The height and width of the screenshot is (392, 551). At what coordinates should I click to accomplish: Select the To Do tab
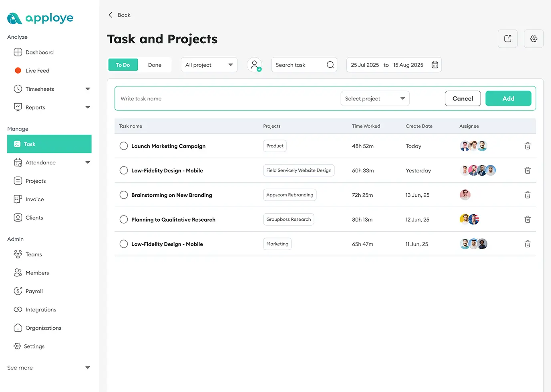tap(123, 64)
